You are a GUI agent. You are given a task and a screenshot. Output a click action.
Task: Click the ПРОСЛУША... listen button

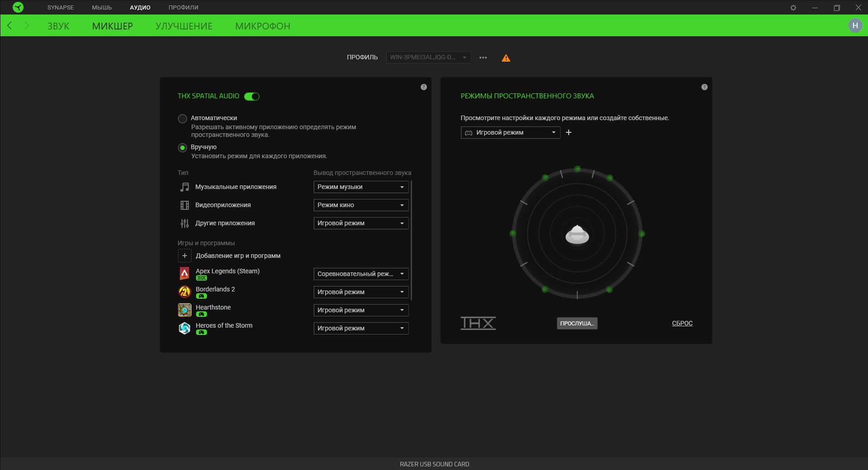coord(577,323)
